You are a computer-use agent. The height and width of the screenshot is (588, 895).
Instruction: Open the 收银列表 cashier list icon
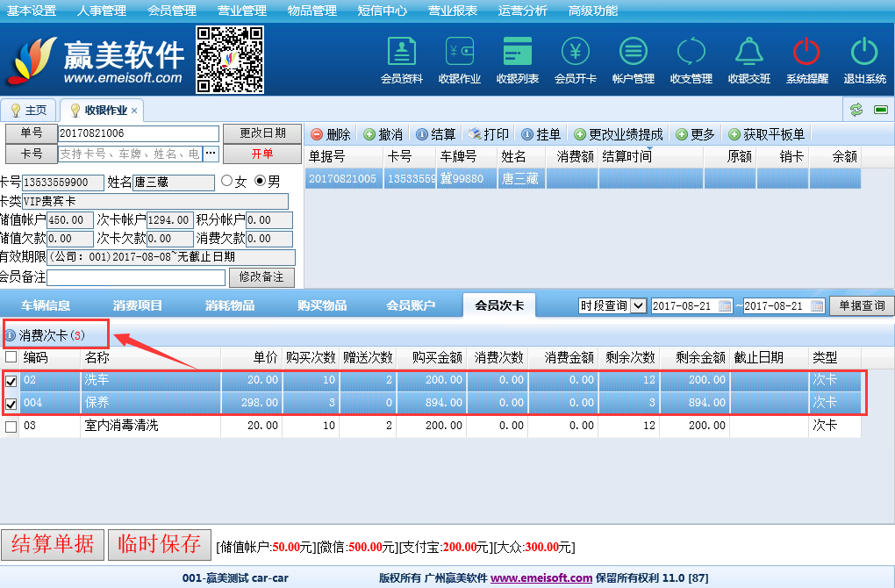[x=517, y=60]
